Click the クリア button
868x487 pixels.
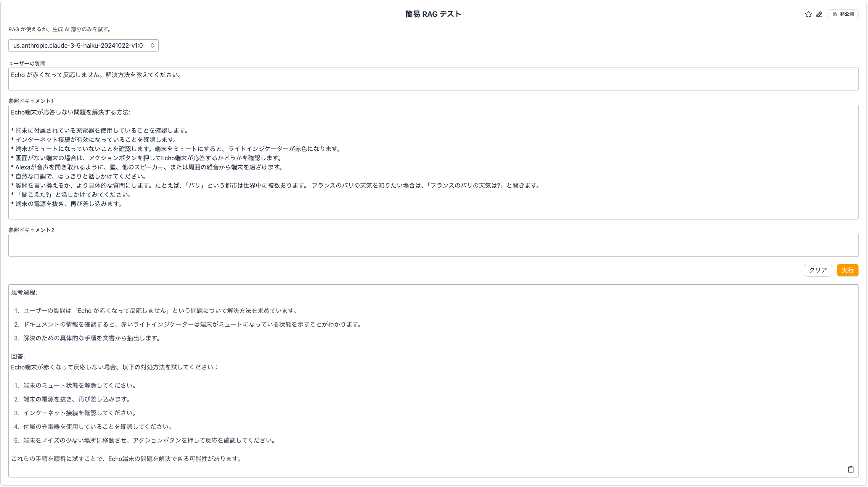(818, 270)
